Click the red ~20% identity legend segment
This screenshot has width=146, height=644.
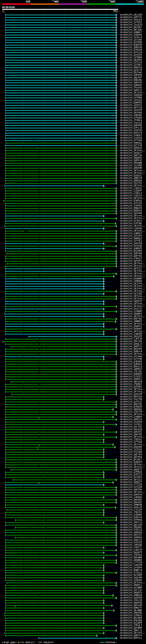[16, 4]
